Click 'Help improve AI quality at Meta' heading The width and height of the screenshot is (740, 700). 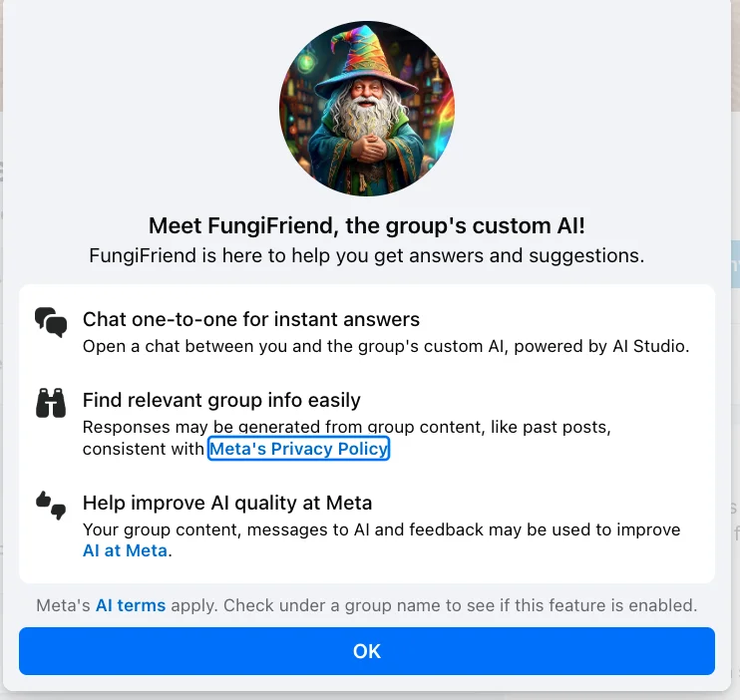(x=227, y=503)
